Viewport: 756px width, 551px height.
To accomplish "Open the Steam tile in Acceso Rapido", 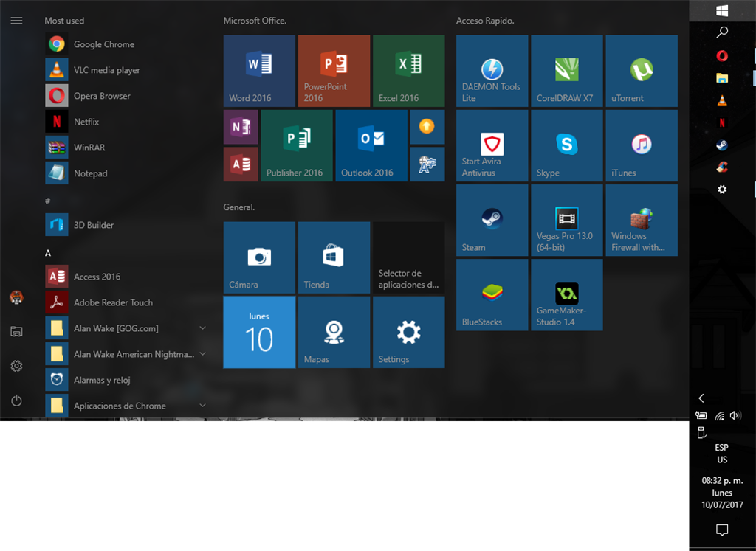I will point(492,220).
